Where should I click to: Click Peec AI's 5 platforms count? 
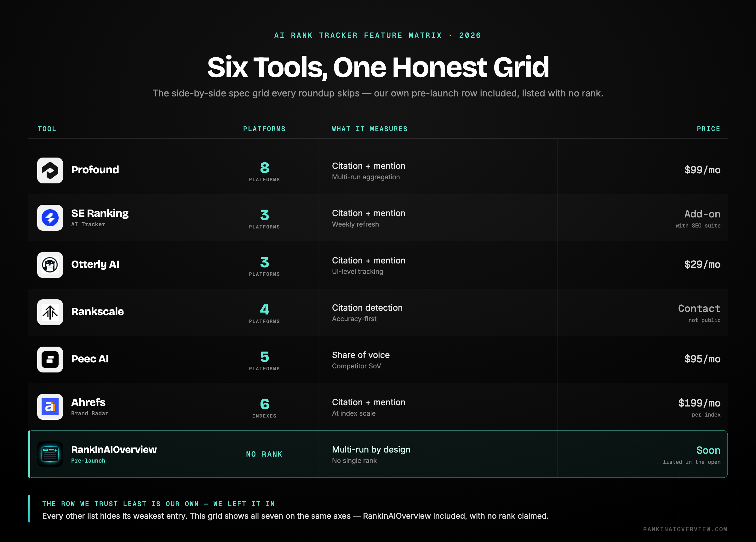[x=264, y=357]
